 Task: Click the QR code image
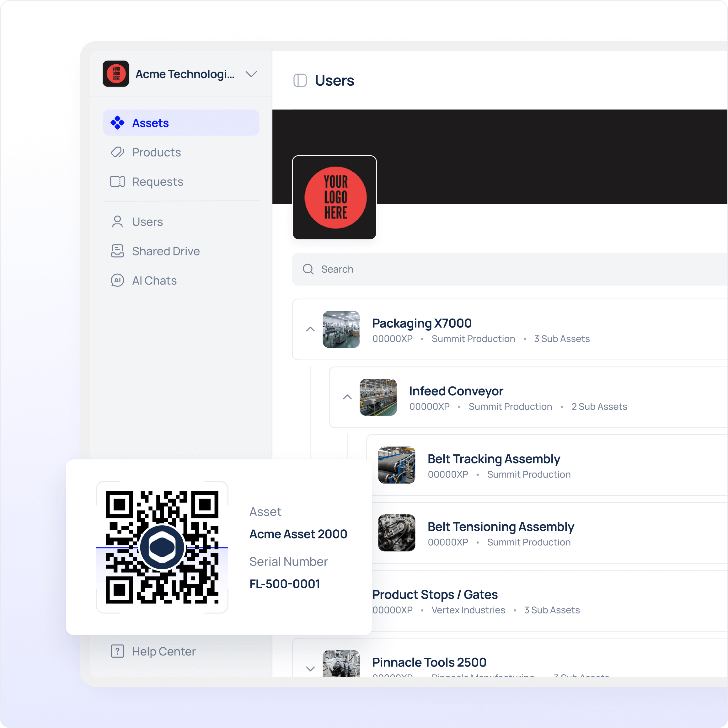click(162, 547)
